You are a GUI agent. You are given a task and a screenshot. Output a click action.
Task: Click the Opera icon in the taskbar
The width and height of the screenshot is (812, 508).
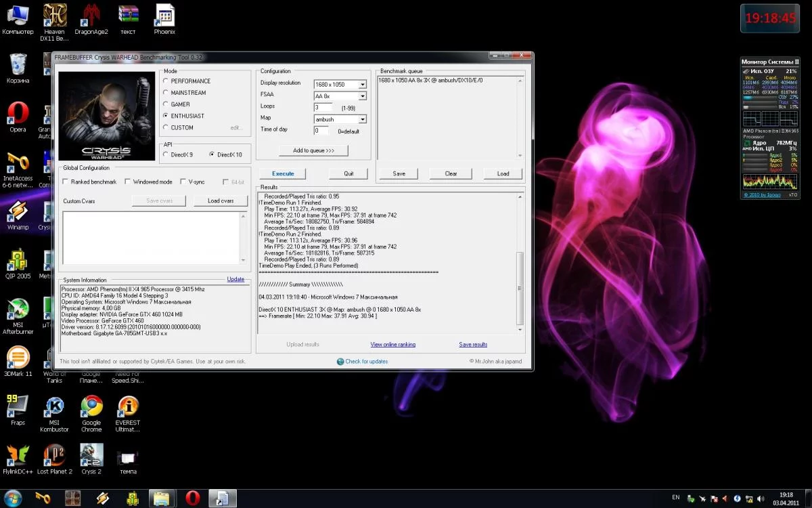[x=191, y=499]
